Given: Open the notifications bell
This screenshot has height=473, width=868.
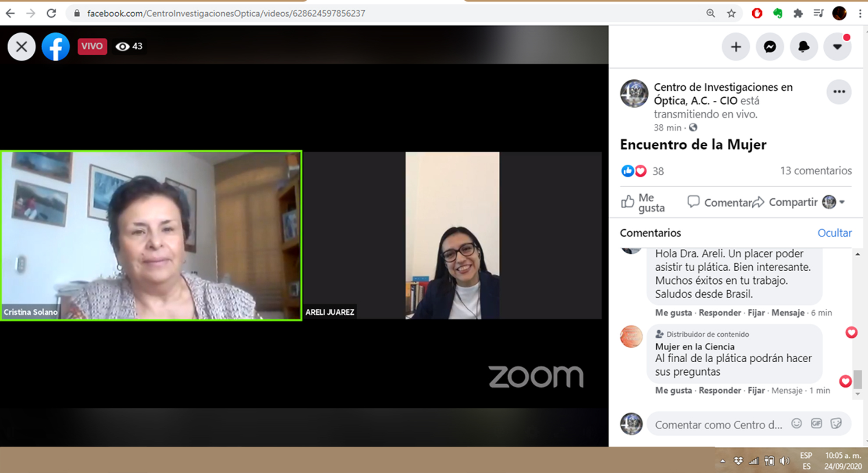Looking at the screenshot, I should pos(804,46).
